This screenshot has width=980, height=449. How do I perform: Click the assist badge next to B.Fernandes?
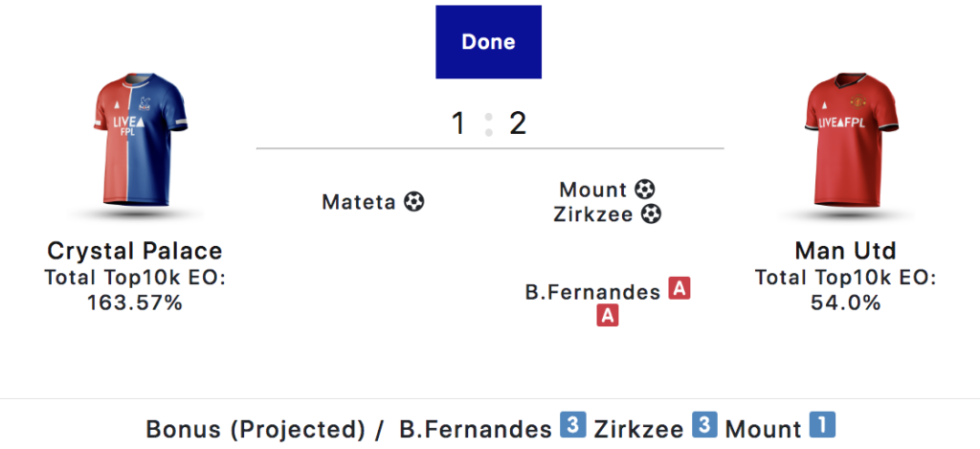point(679,288)
